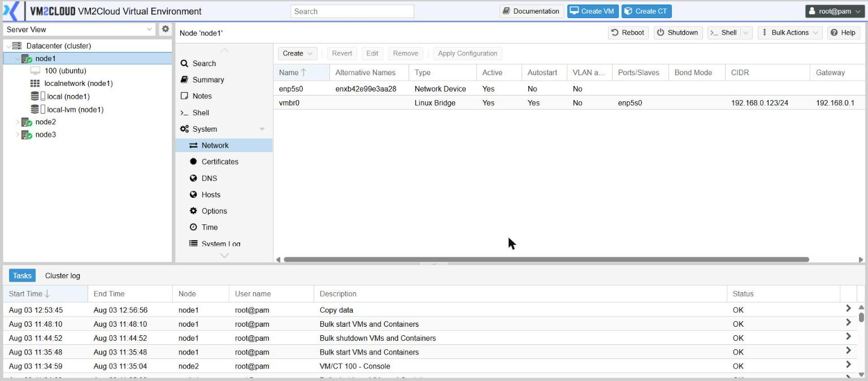Click the node2 server icon
The width and height of the screenshot is (868, 381).
tap(27, 122)
